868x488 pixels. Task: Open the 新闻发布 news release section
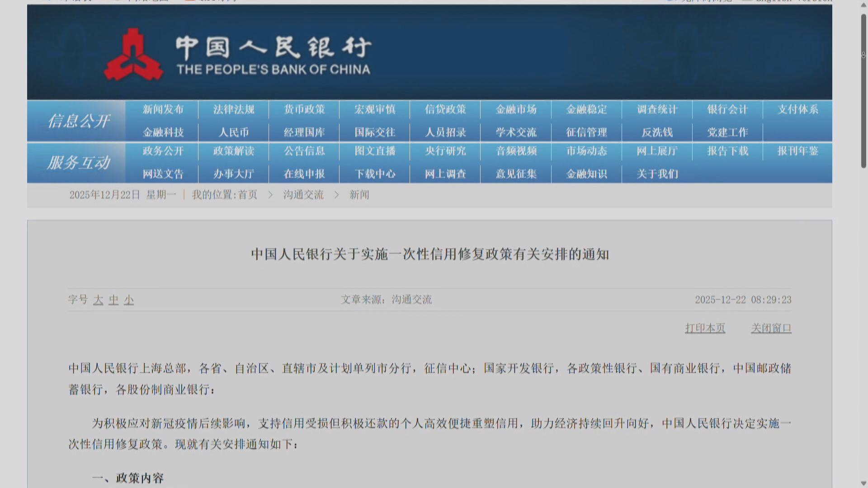[161, 109]
